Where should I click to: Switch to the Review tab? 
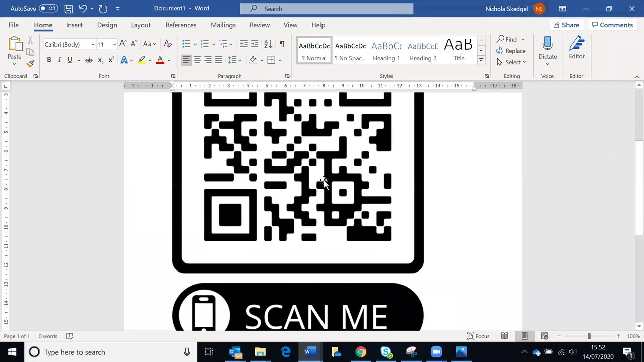click(260, 25)
